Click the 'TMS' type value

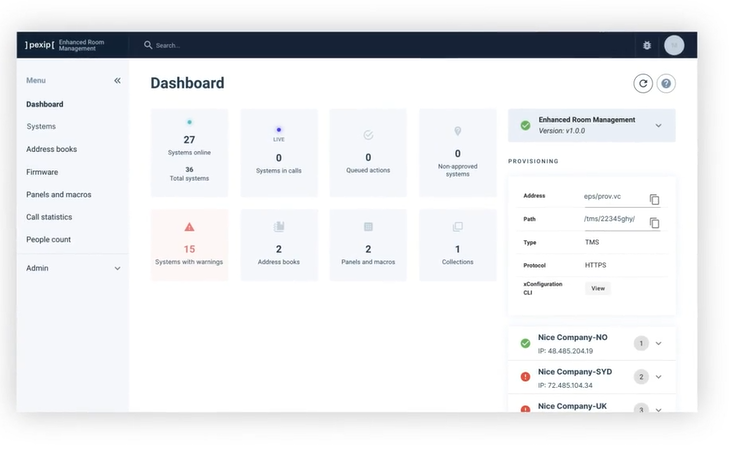592,242
